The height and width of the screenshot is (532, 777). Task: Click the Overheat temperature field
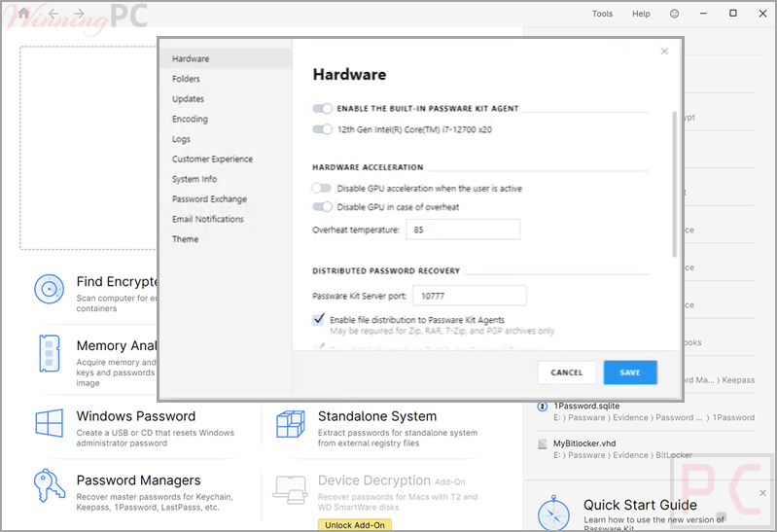[463, 230]
